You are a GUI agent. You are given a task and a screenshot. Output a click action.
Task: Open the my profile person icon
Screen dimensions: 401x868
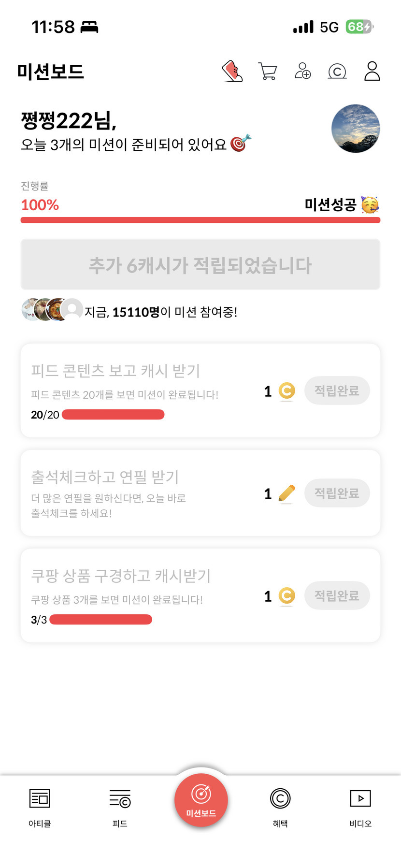(x=372, y=72)
